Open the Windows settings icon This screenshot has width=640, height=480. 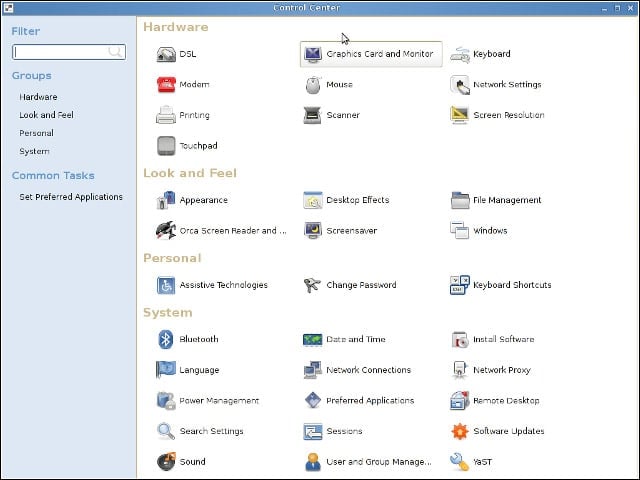point(460,230)
